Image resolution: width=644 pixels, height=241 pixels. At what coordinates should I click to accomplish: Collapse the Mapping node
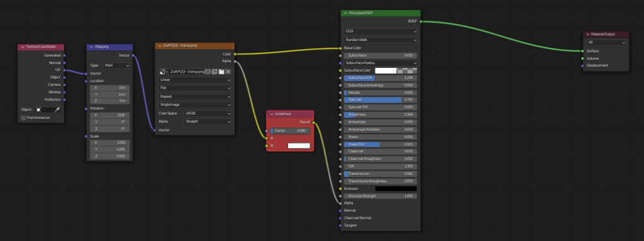(91, 47)
